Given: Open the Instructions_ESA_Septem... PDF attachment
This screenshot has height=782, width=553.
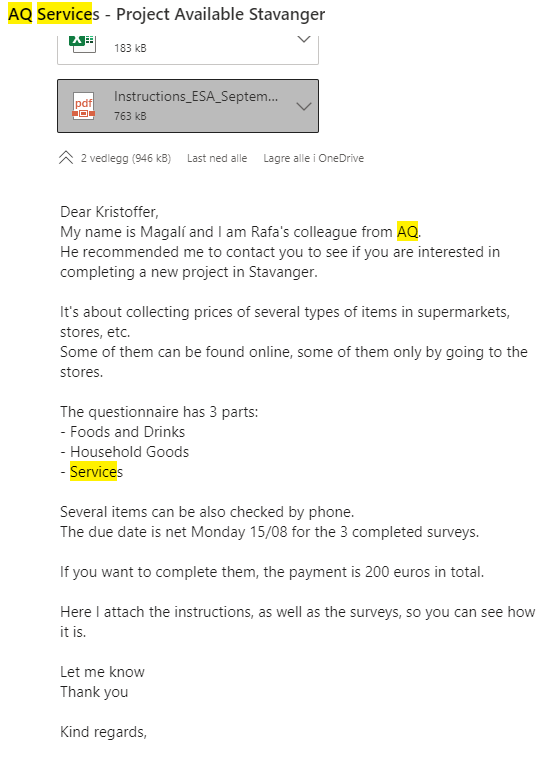Looking at the screenshot, I should pos(188,106).
